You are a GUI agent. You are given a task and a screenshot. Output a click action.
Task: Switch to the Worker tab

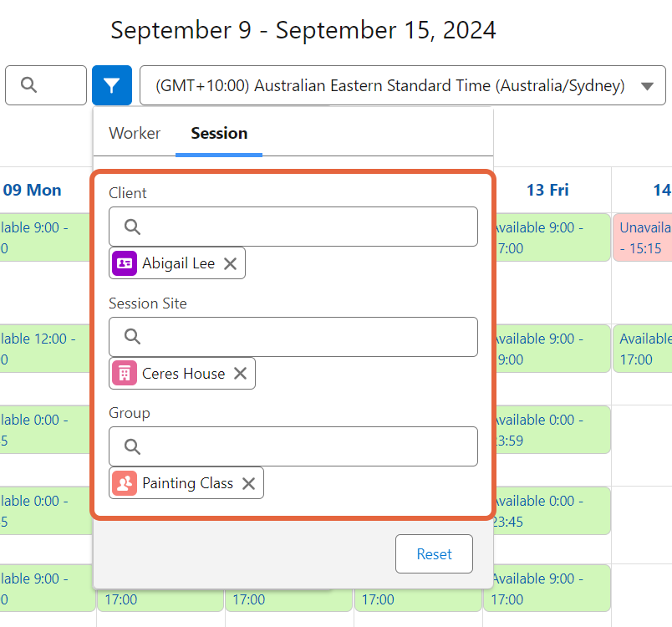click(135, 133)
